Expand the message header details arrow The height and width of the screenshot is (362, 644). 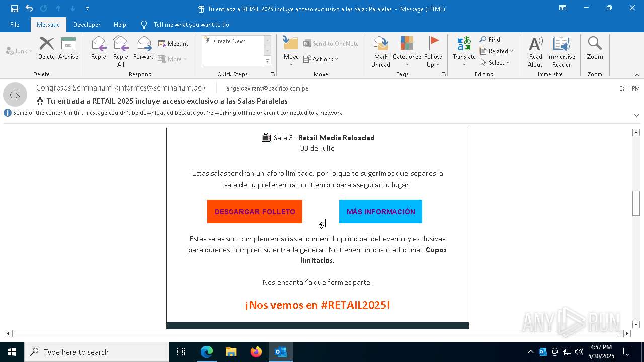click(x=636, y=115)
